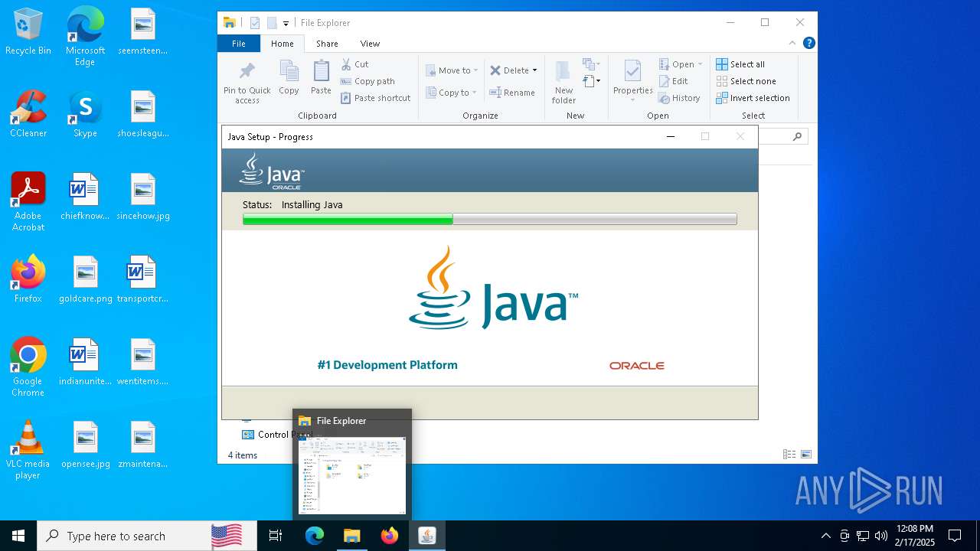
Task: Click File Explorer icon on taskbar
Action: (x=351, y=536)
